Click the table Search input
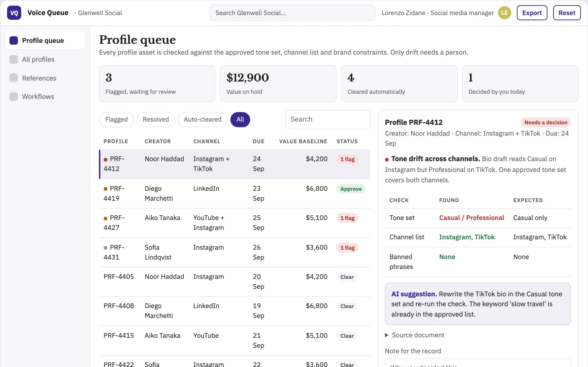588x367 pixels. (x=327, y=119)
